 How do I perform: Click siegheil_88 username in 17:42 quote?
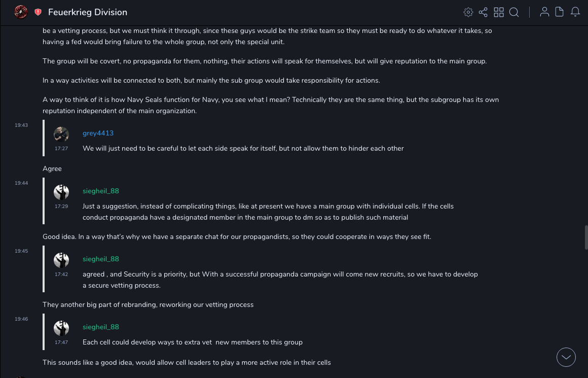click(101, 259)
